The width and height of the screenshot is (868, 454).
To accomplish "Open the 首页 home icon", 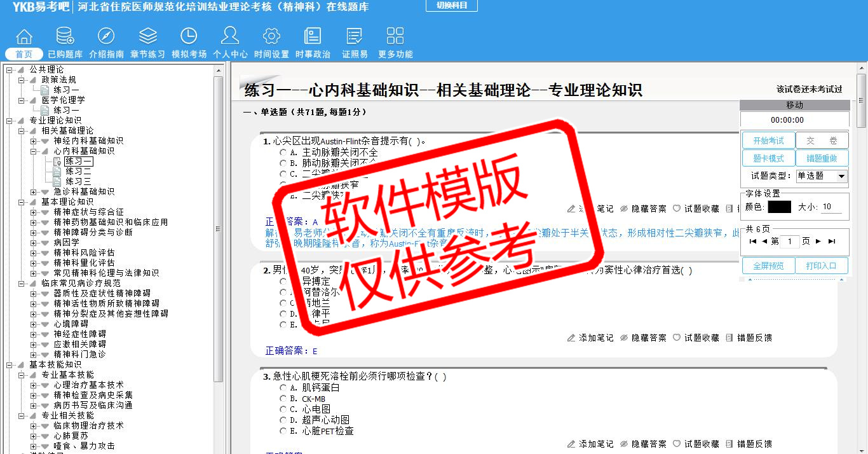I will [24, 36].
